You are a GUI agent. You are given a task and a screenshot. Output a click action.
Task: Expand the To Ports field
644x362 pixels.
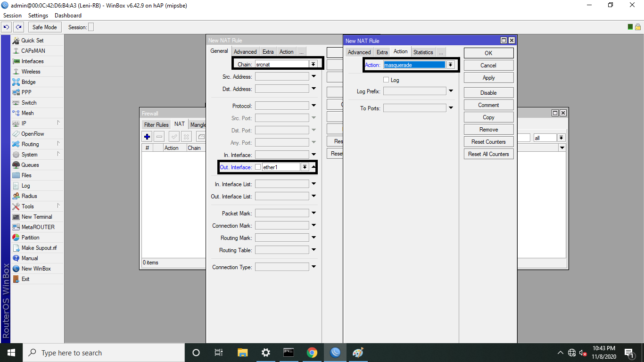pyautogui.click(x=451, y=108)
